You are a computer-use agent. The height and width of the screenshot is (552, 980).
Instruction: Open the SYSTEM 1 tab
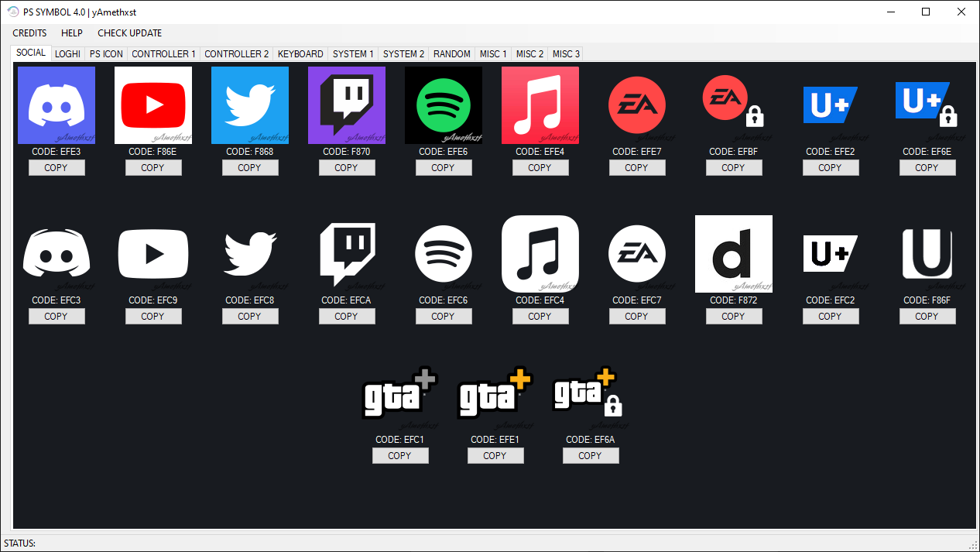pyautogui.click(x=353, y=54)
